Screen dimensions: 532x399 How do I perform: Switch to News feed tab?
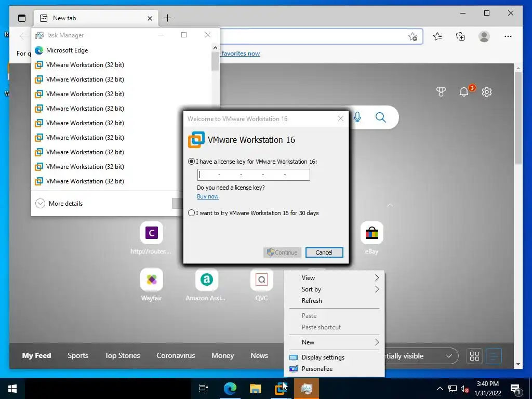point(259,355)
